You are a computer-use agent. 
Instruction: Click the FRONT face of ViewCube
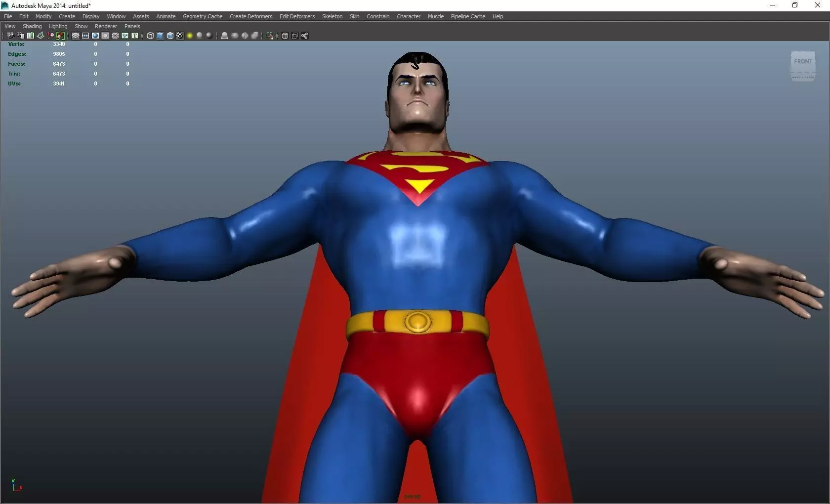click(803, 62)
